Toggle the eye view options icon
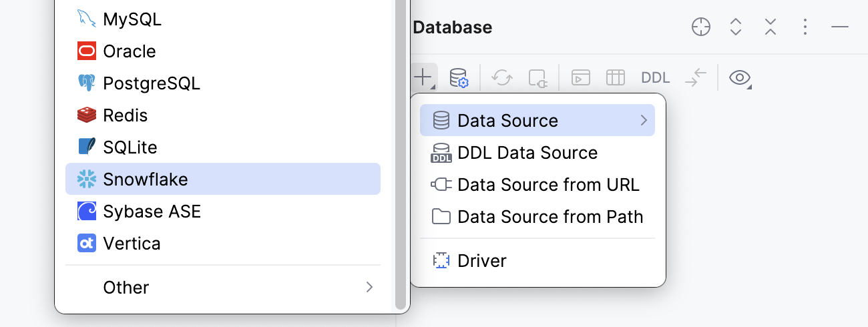 point(739,78)
